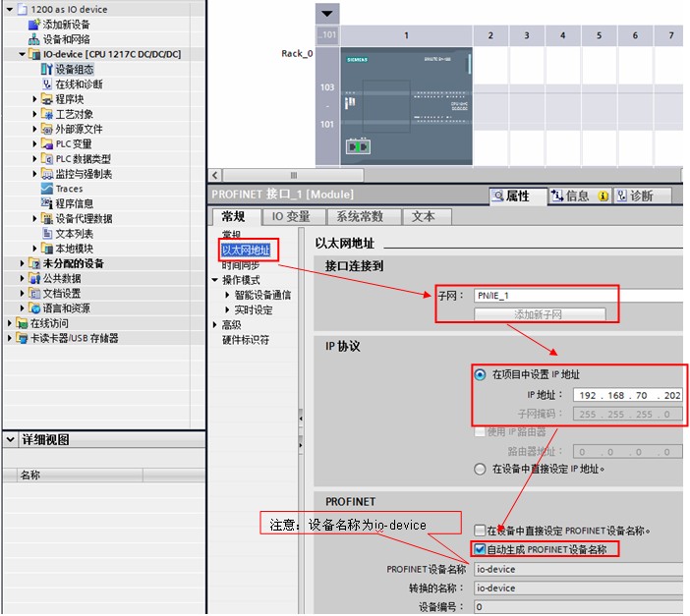The height and width of the screenshot is (616, 690).
Task: Toggle 使用 IP 路由器 checkbox
Action: (x=480, y=431)
